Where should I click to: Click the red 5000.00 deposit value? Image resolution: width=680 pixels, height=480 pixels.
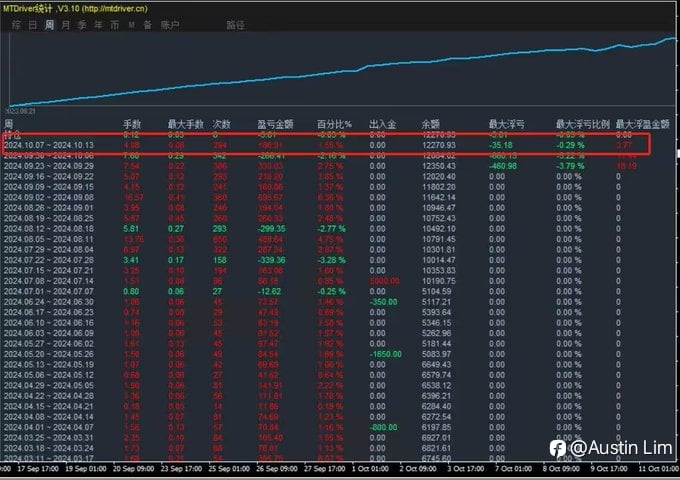point(385,281)
